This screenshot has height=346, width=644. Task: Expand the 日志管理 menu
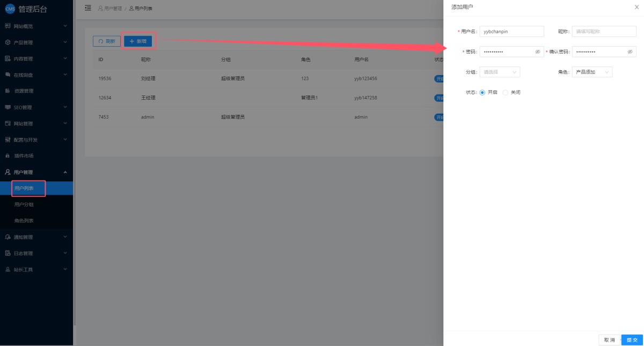click(36, 253)
